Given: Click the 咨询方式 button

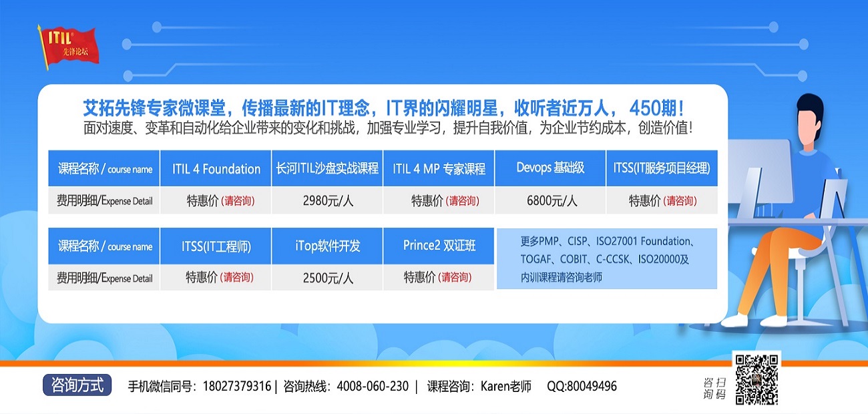Looking at the screenshot, I should click(77, 385).
